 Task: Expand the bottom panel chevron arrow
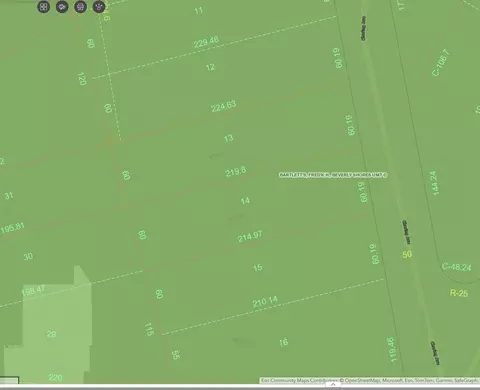coord(333,384)
